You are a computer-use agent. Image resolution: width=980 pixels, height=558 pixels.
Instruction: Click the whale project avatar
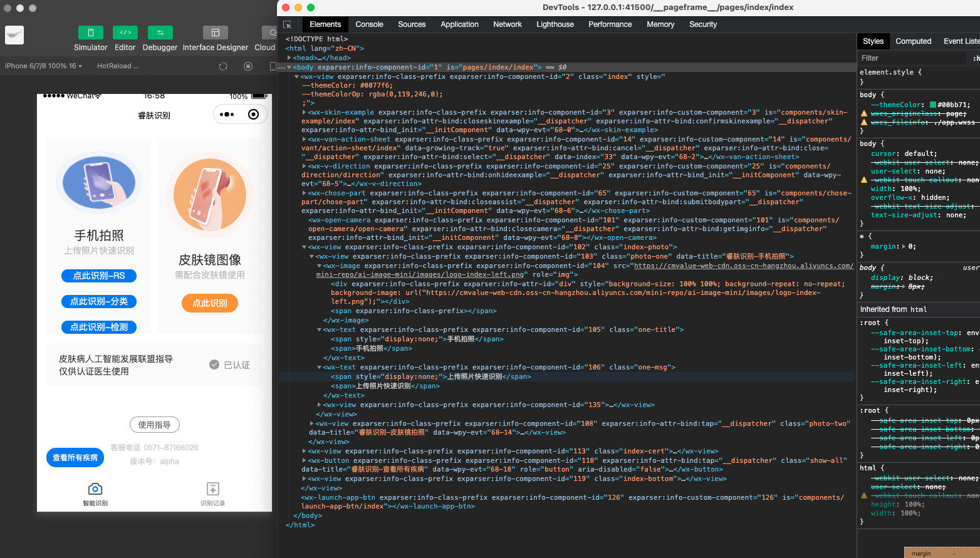coord(14,35)
